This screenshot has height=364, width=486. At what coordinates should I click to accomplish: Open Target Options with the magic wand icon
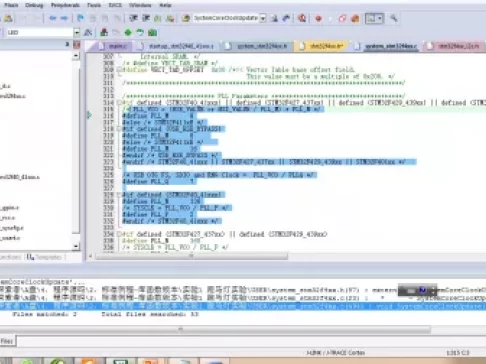(x=88, y=32)
